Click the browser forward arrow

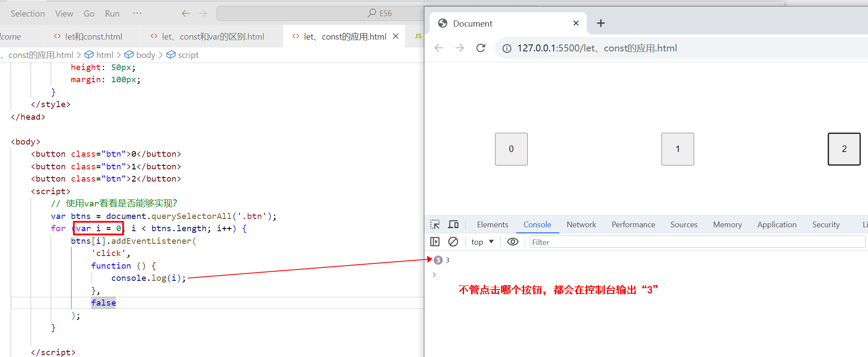460,48
